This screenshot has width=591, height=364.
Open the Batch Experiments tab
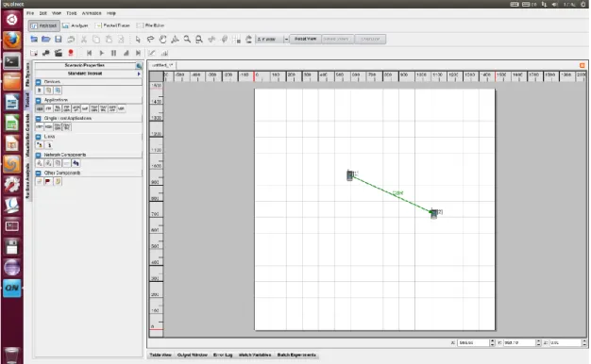[x=296, y=355]
